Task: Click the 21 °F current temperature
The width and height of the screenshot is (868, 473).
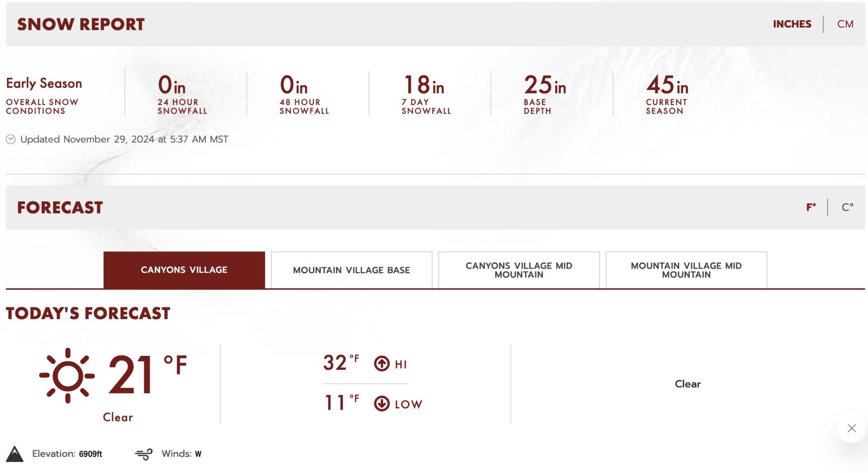Action: click(147, 374)
